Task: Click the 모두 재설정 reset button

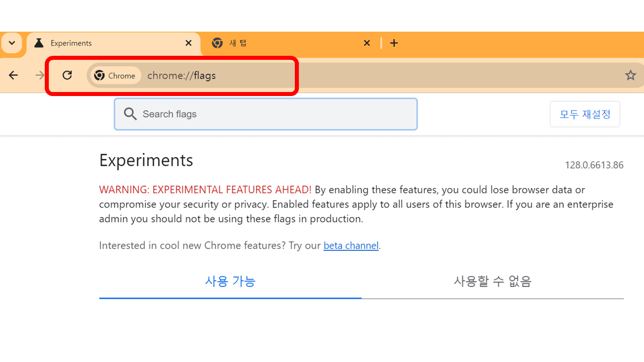Action: pyautogui.click(x=585, y=114)
